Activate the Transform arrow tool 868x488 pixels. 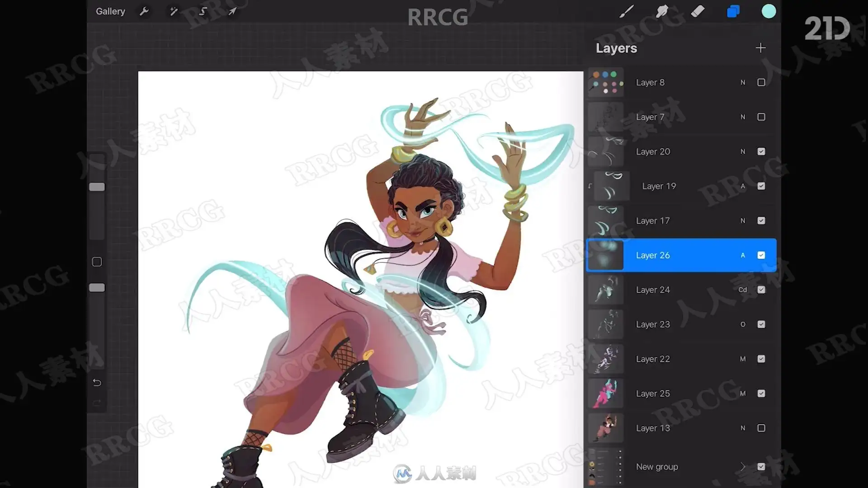(x=232, y=11)
